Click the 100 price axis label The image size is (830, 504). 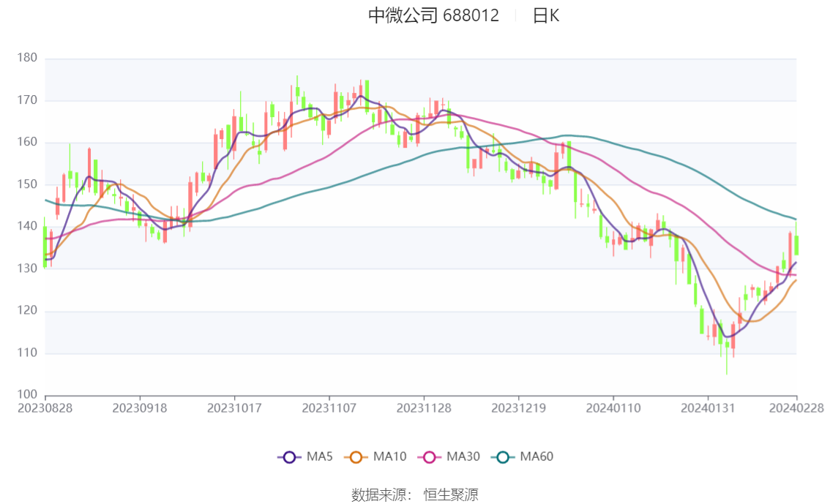pos(27,394)
